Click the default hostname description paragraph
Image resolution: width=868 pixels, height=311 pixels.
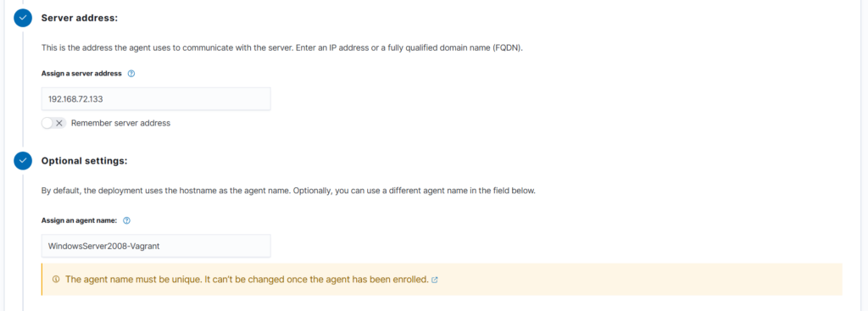point(289,191)
